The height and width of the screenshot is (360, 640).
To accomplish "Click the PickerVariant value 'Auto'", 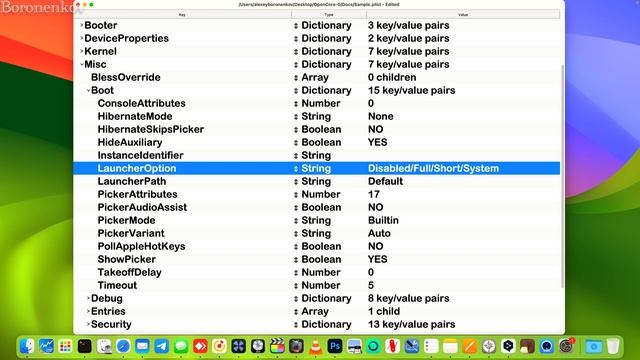I will point(379,233).
